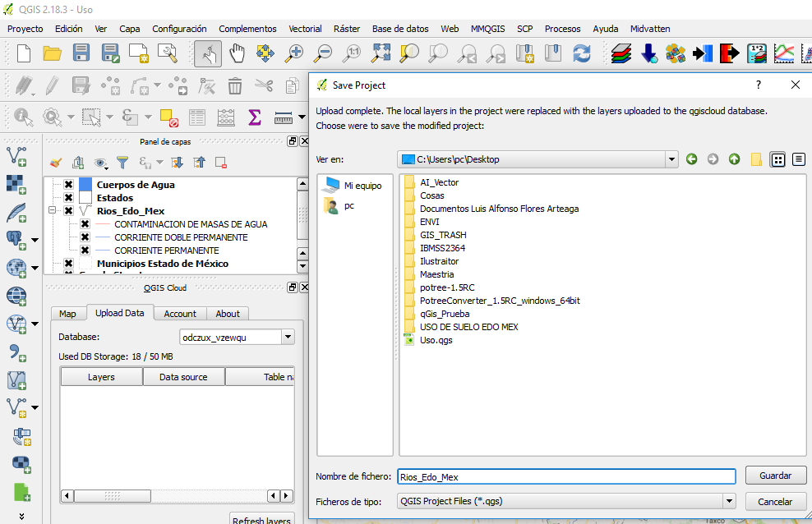Collapse the Rios_Edo_Mex layer tree

(x=52, y=210)
